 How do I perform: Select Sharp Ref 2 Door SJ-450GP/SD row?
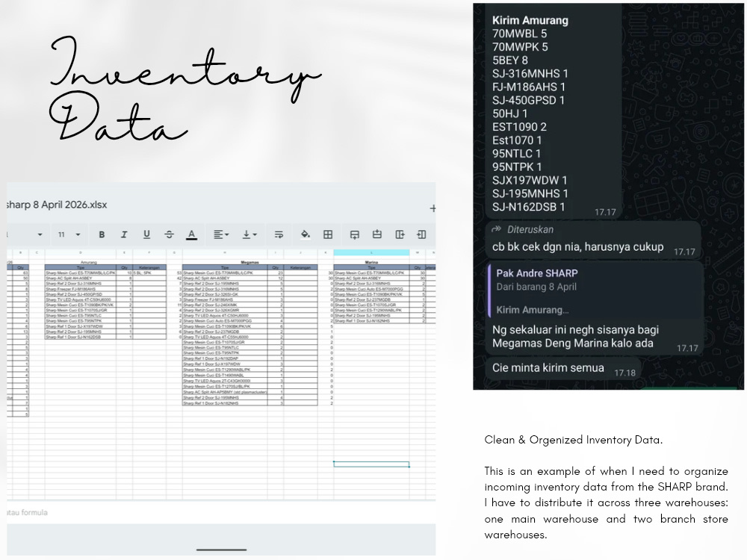81,294
